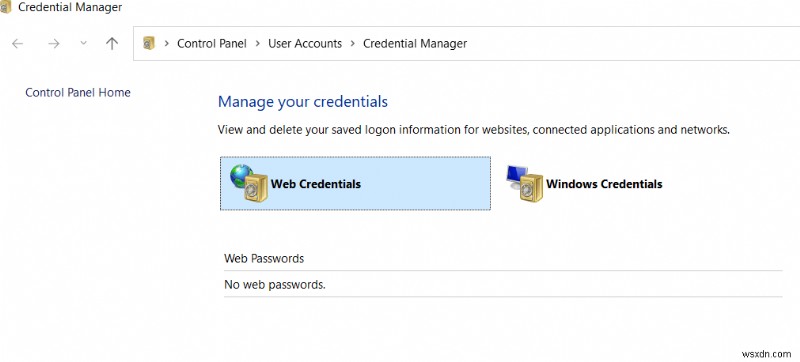The height and width of the screenshot is (362, 800).
Task: Go up one level with up arrow
Action: point(112,43)
